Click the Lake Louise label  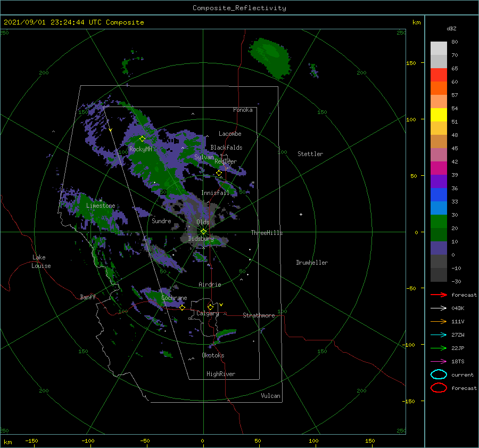(41, 262)
